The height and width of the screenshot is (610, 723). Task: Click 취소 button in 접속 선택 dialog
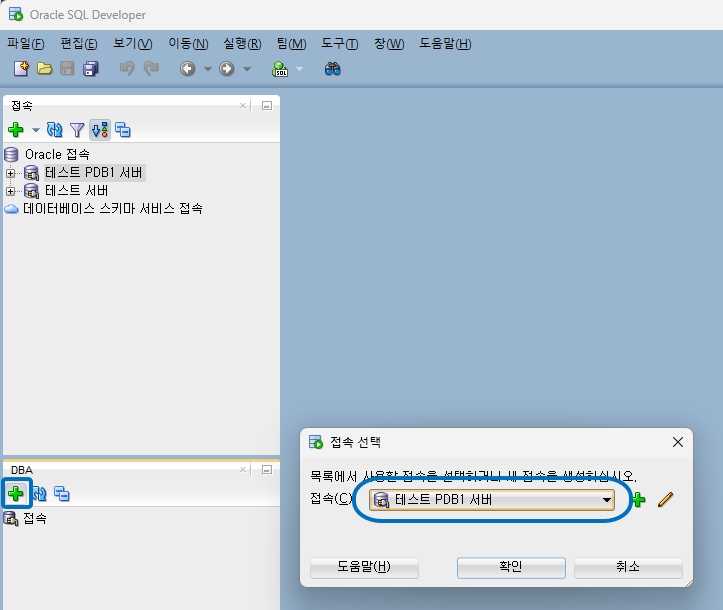coord(628,567)
